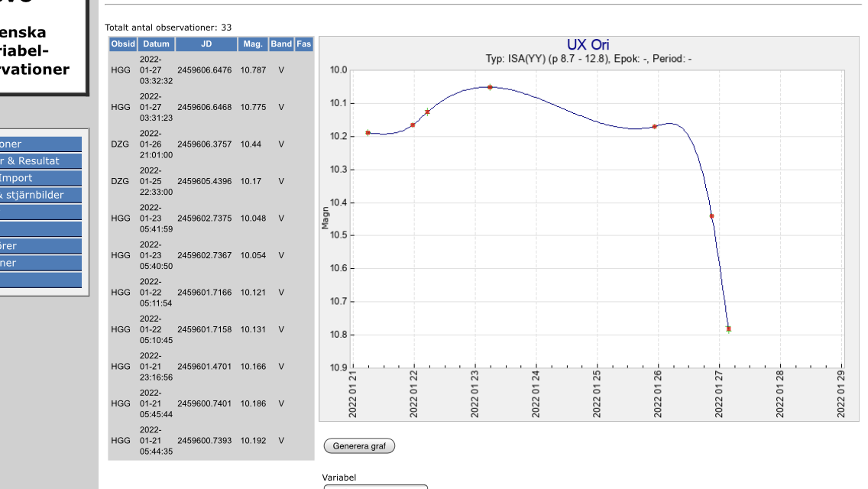Viewport: 868px width, 489px height.
Task: Open the sidebar menu item ending in 'Import'
Action: [x=40, y=178]
